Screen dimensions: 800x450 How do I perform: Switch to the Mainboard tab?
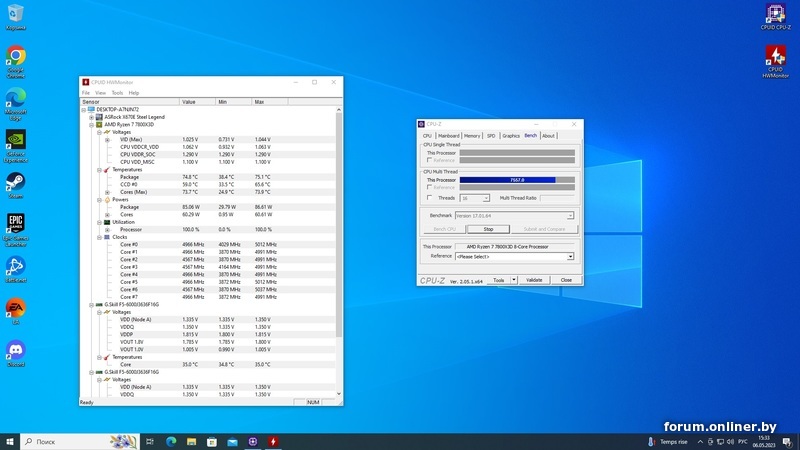click(x=448, y=135)
